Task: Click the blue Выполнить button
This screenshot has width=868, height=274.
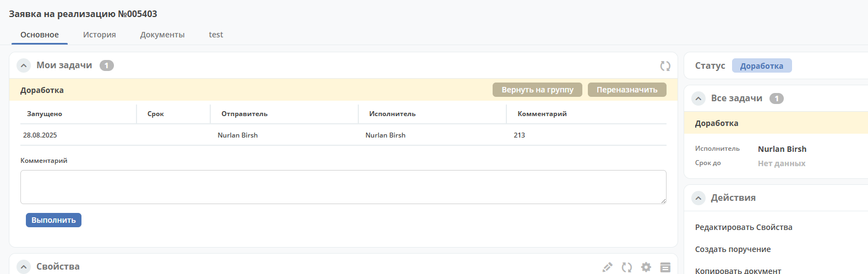Action: pyautogui.click(x=53, y=220)
